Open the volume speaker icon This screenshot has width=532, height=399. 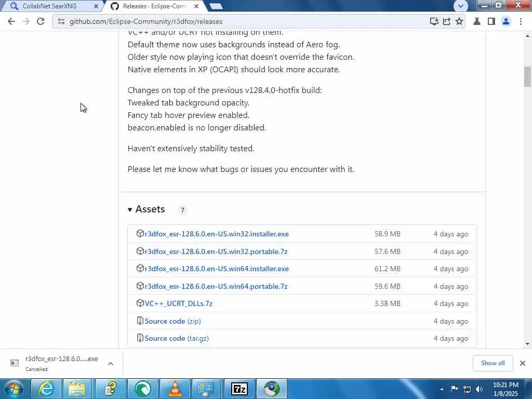pos(479,389)
